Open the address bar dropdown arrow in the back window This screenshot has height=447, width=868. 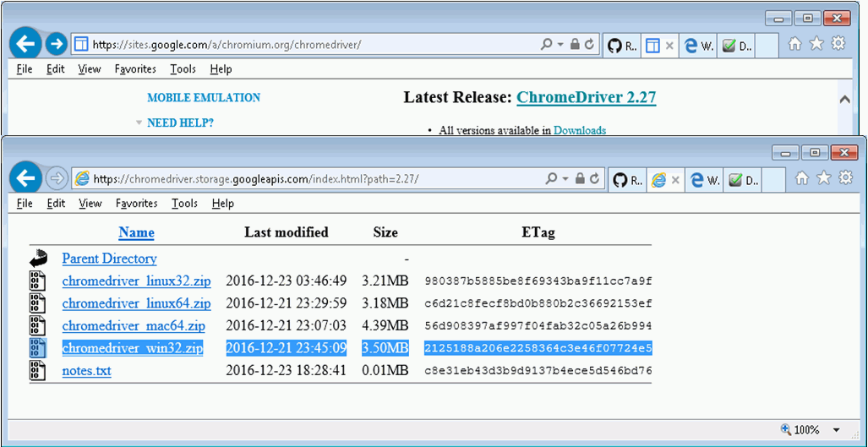tap(560, 45)
